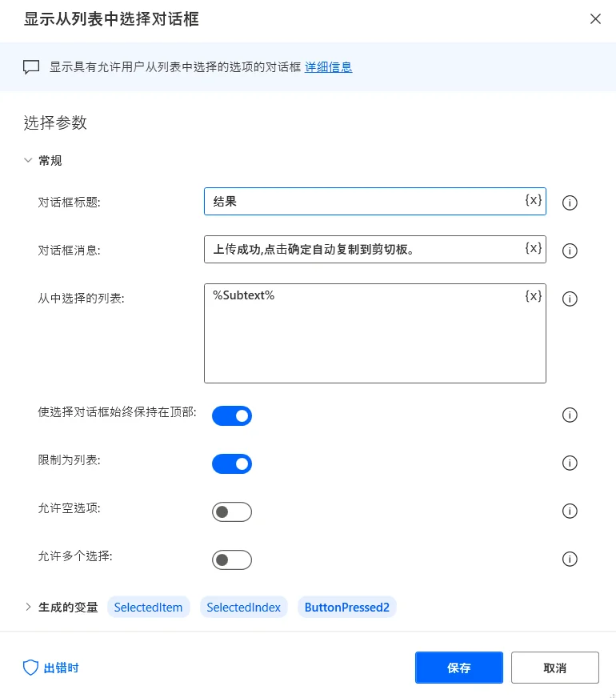
Task: Open 详细信息 link
Action: pyautogui.click(x=329, y=67)
